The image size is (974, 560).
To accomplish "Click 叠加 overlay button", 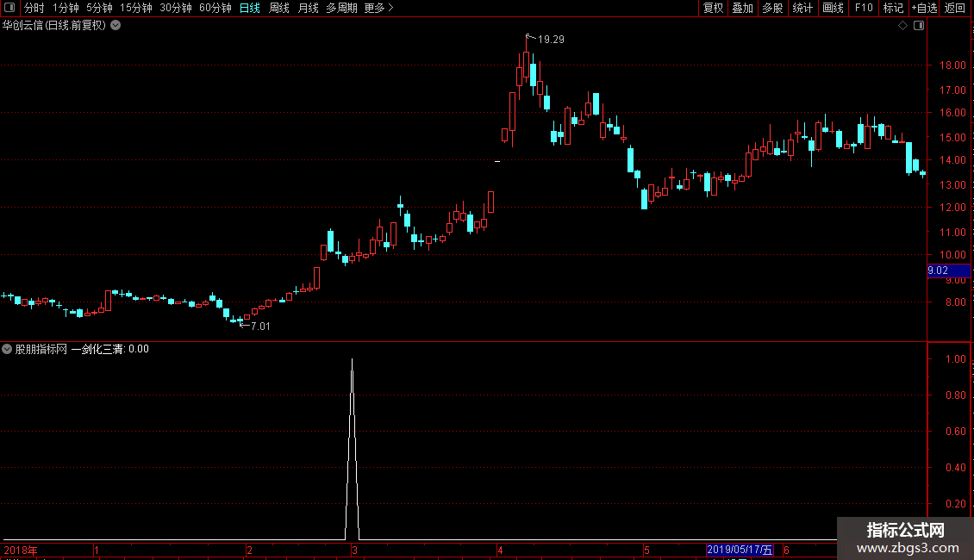I will click(742, 8).
